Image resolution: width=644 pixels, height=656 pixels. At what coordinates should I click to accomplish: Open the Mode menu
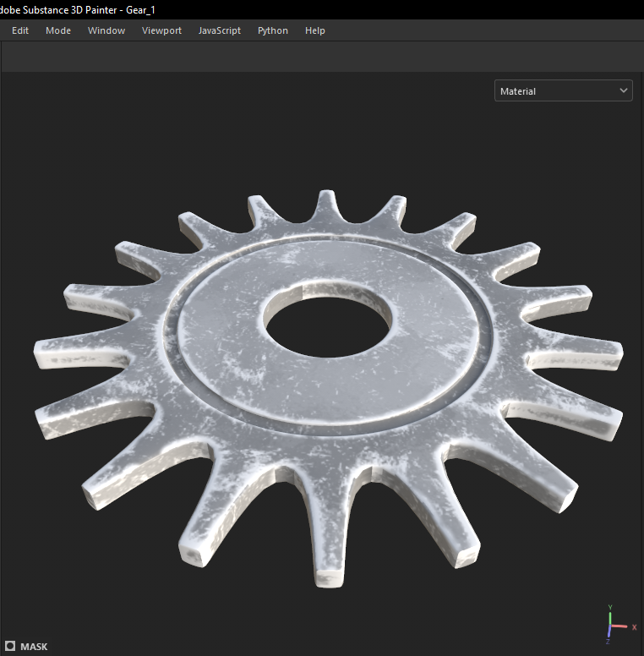pos(58,30)
